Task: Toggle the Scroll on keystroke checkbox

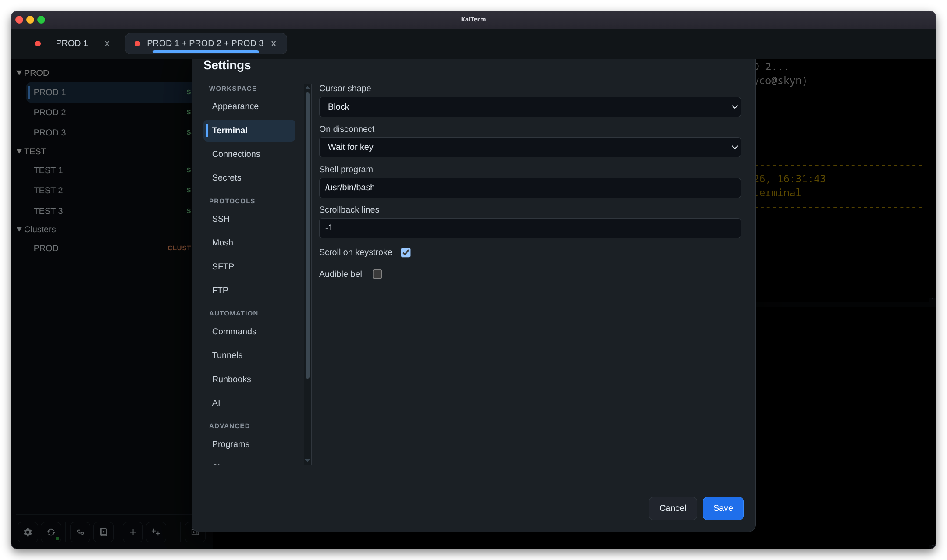Action: point(406,252)
